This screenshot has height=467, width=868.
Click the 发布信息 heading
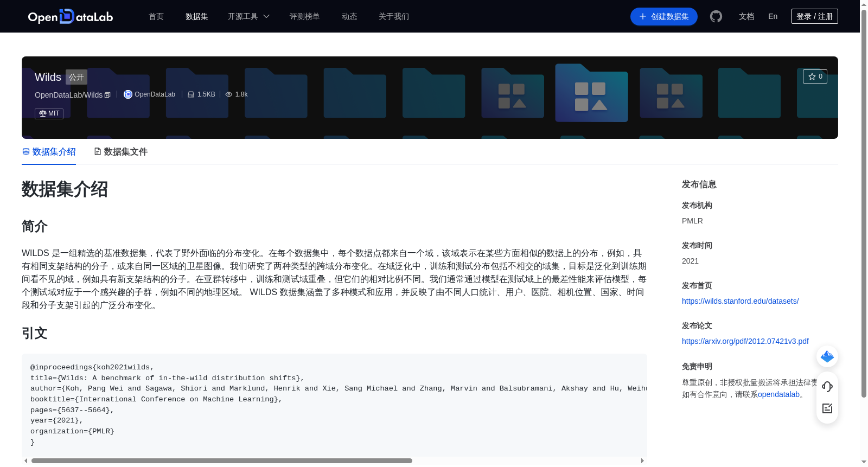point(699,184)
